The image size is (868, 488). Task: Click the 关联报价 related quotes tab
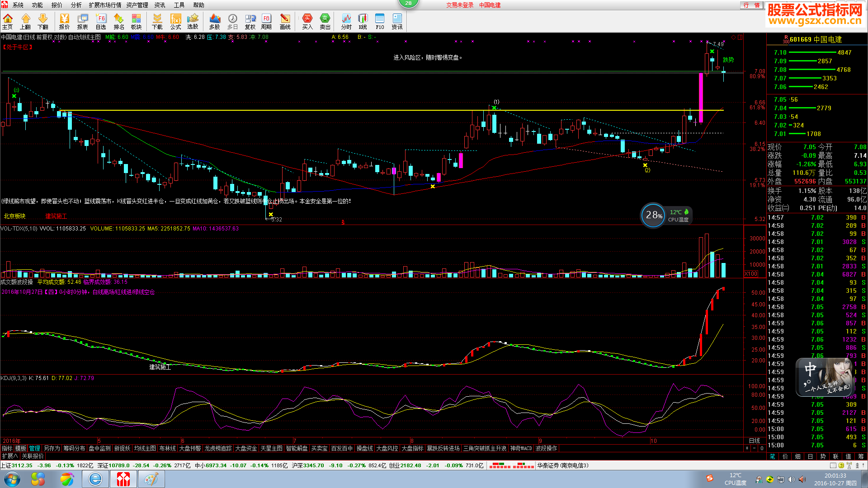coord(33,456)
